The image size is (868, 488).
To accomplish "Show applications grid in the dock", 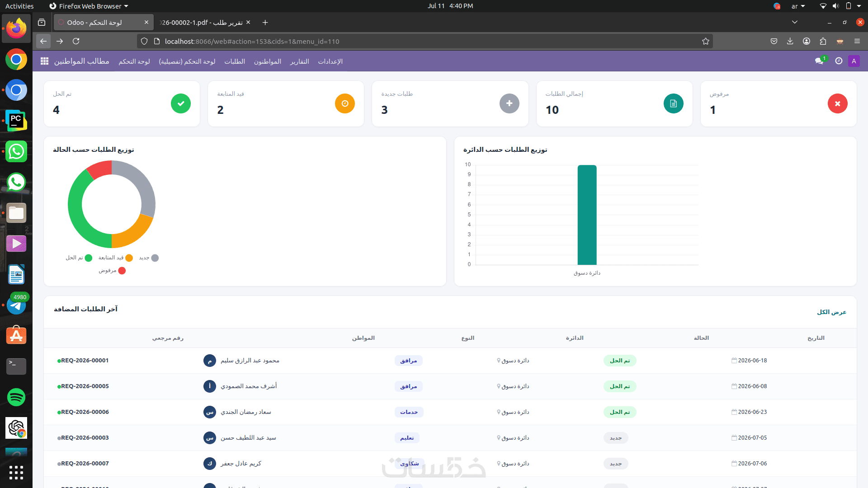I will pyautogui.click(x=16, y=473).
